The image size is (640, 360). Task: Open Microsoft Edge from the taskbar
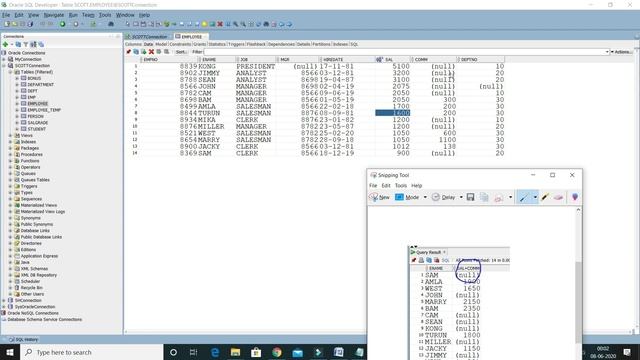click(215, 352)
